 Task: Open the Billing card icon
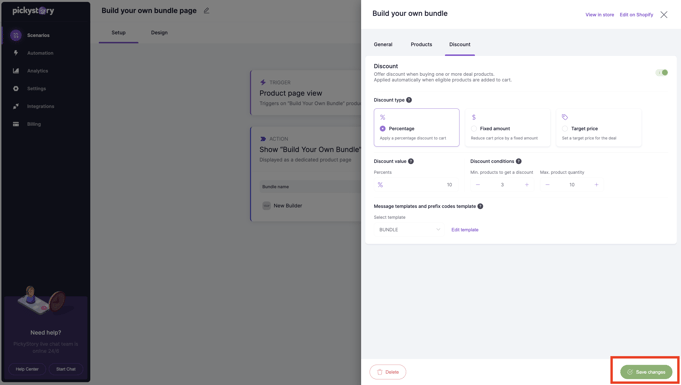point(16,124)
